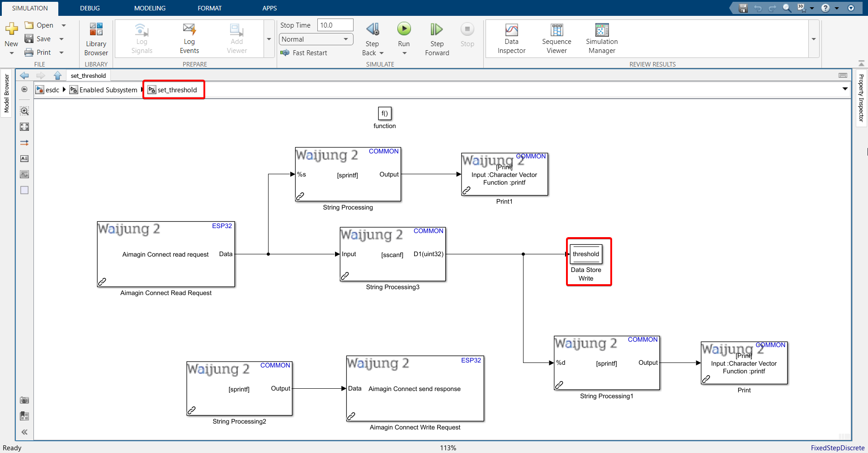Switch to the DEBUG tab
Screen dimensions: 868x453
(90, 8)
